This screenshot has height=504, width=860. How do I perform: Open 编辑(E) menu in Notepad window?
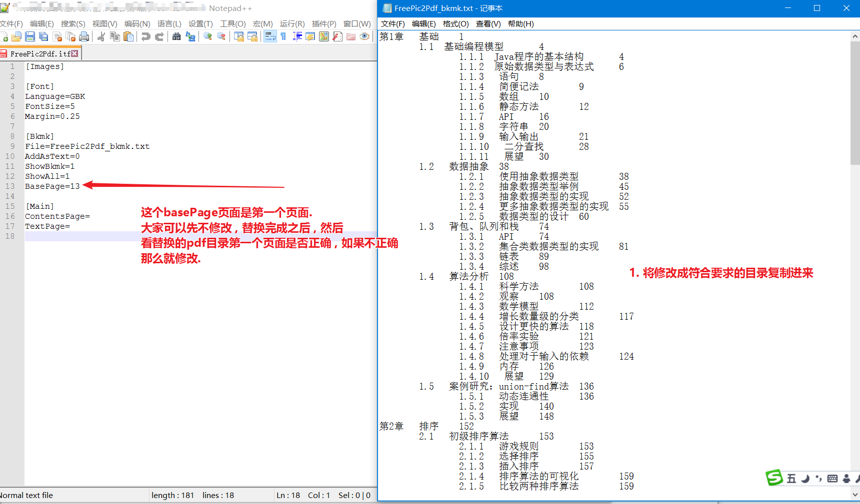(x=423, y=24)
